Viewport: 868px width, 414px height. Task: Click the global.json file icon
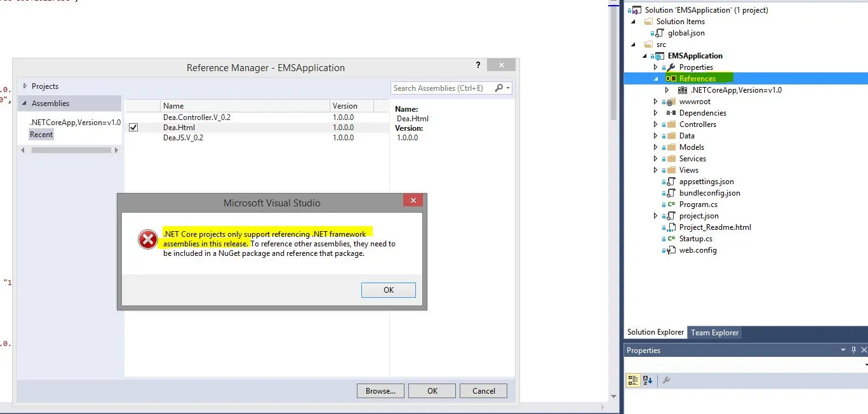(x=660, y=33)
